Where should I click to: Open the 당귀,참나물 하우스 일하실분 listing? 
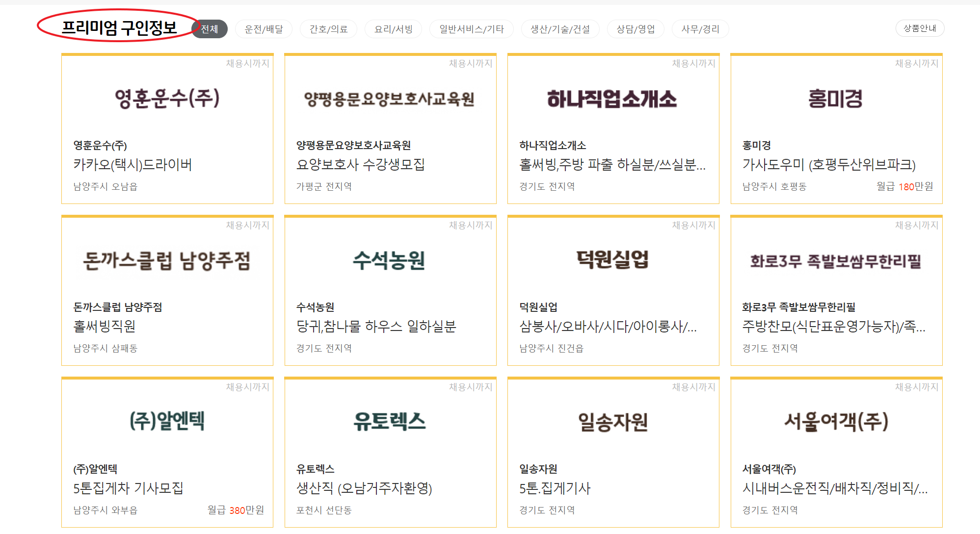376,326
